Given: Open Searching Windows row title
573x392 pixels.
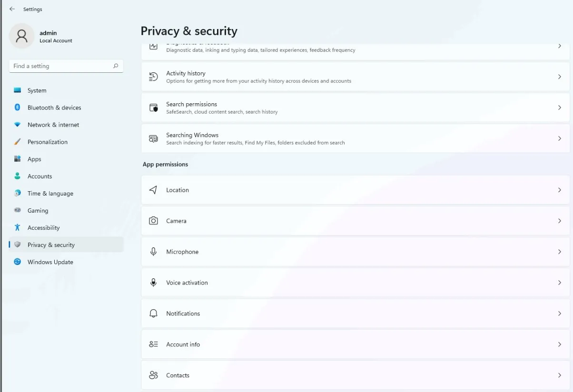Looking at the screenshot, I should [192, 135].
